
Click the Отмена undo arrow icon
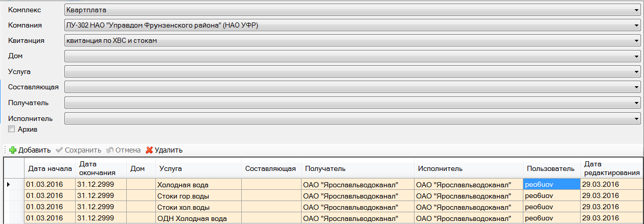[110, 150]
